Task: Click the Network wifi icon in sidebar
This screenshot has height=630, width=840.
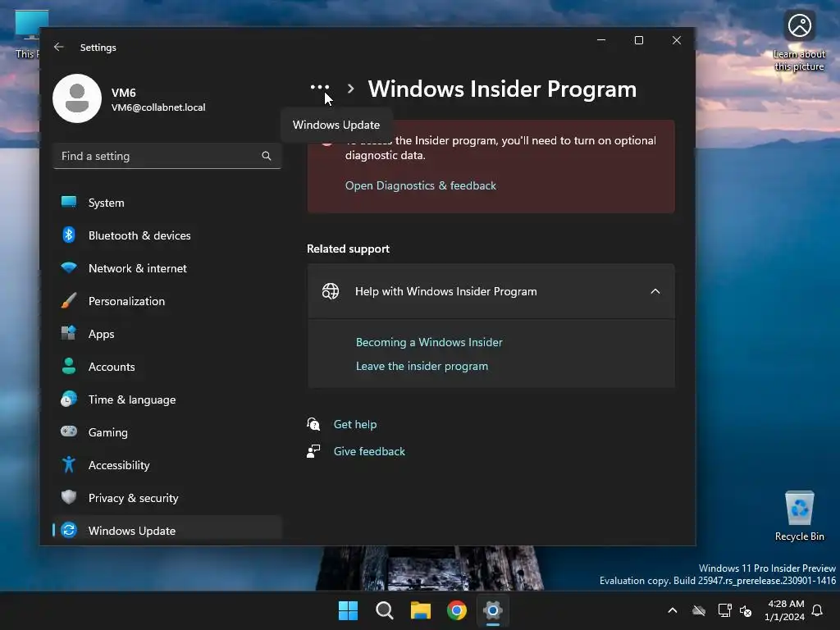Action: click(69, 268)
